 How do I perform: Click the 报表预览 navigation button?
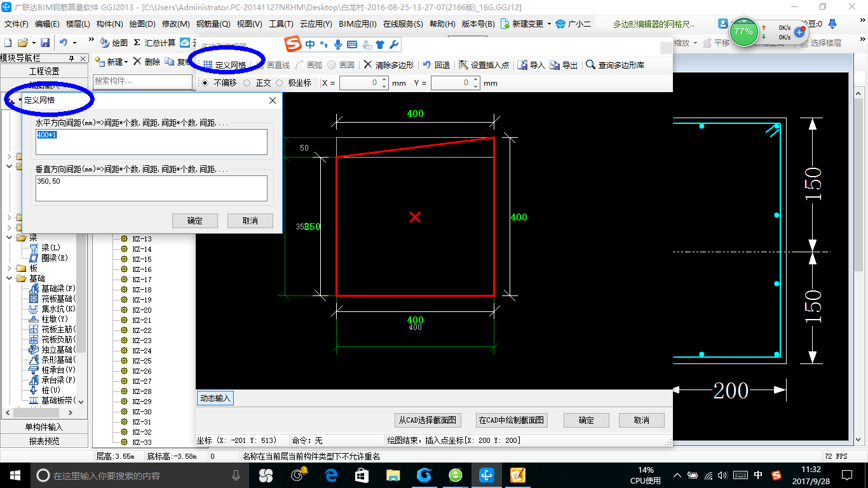[44, 441]
